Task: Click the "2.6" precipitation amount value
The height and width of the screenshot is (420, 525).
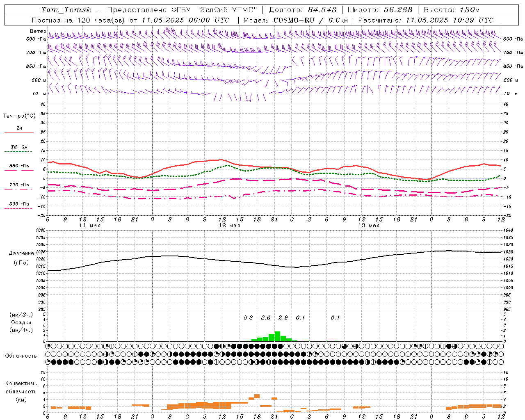Action: click(266, 318)
